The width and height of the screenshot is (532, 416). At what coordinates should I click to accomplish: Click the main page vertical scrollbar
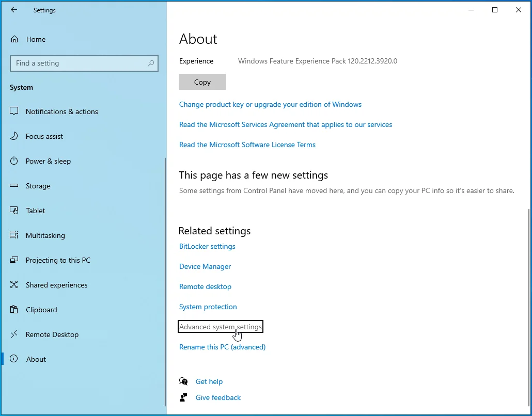(528, 307)
